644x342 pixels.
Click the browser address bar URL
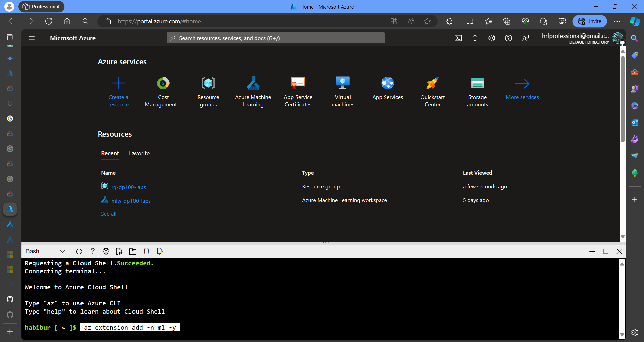159,21
